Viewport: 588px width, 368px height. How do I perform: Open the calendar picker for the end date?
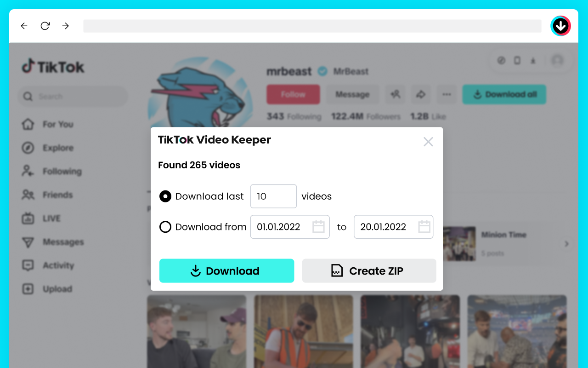tap(425, 227)
